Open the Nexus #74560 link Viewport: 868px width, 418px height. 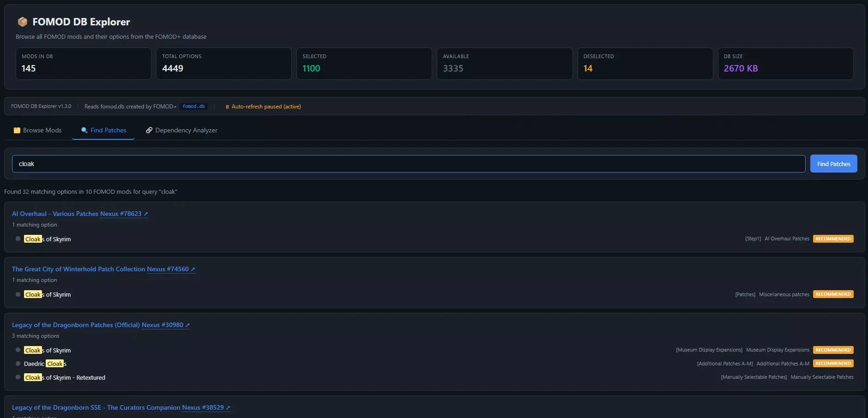click(x=171, y=269)
